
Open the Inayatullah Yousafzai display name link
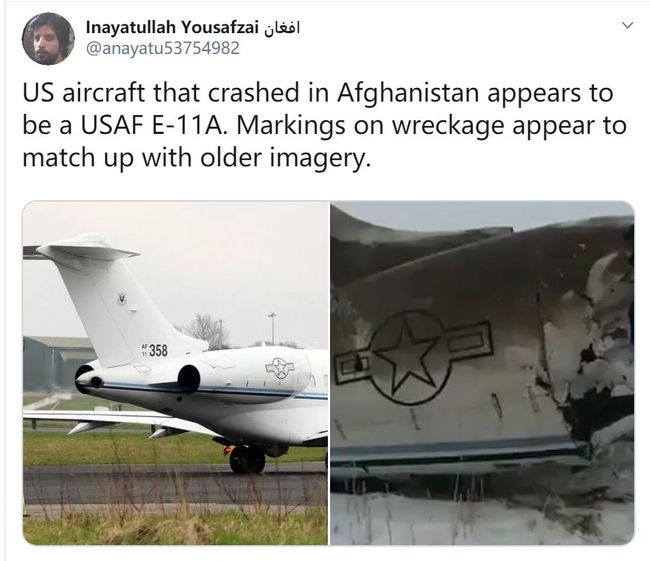click(x=172, y=27)
